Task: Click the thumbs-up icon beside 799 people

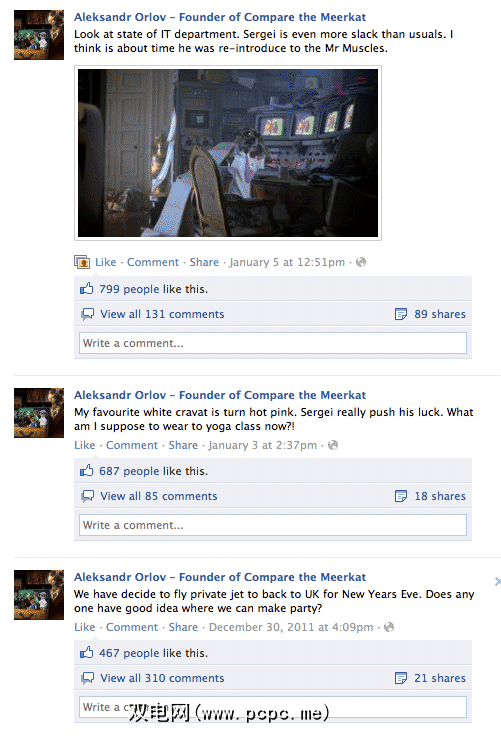Action: pyautogui.click(x=86, y=288)
